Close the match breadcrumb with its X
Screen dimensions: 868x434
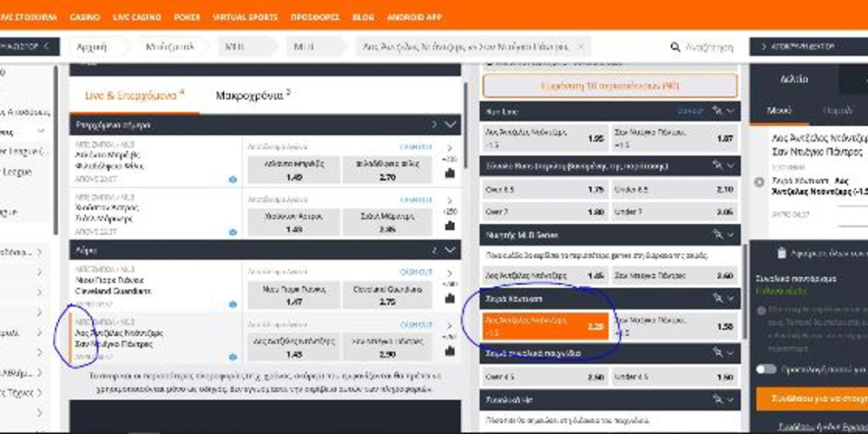580,47
